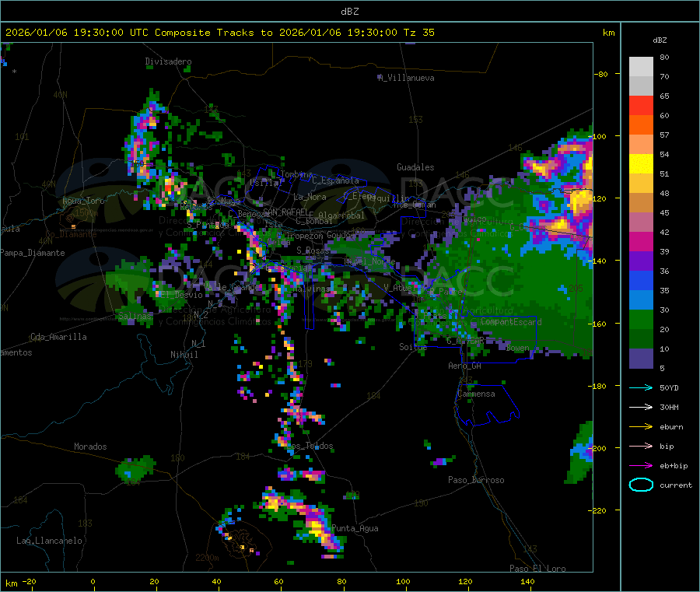Select the 'Guadales' map label
The image size is (700, 592).
pos(415,167)
